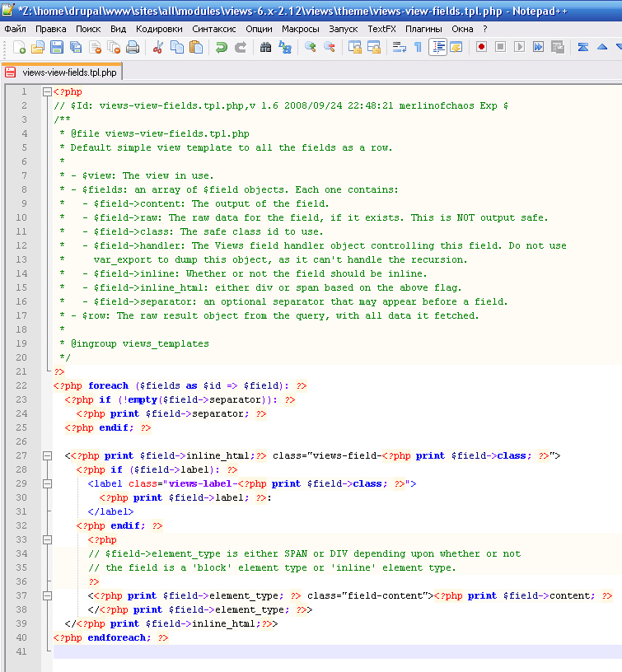Close the current document via toolbar icon
This screenshot has height=672, width=622.
[x=95, y=47]
